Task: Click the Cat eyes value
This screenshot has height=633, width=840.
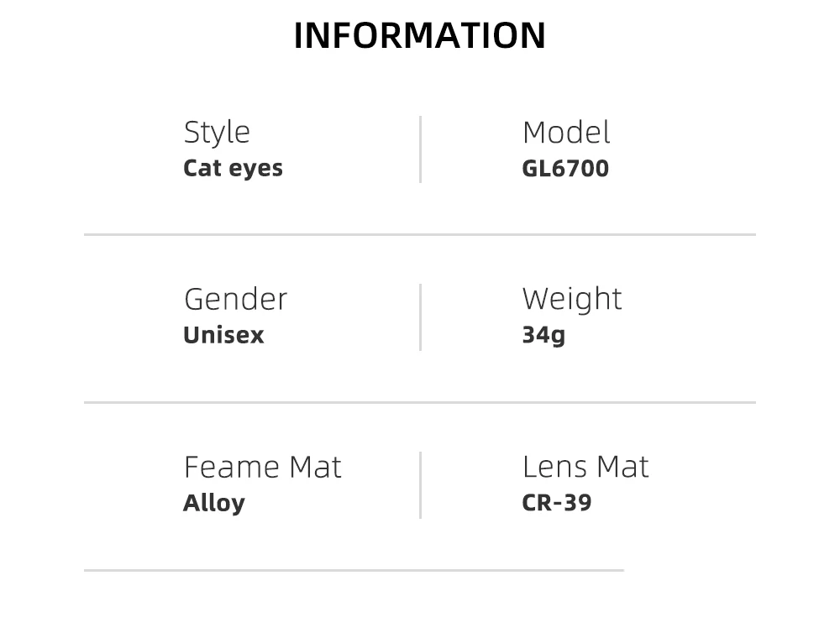Action: tap(233, 169)
